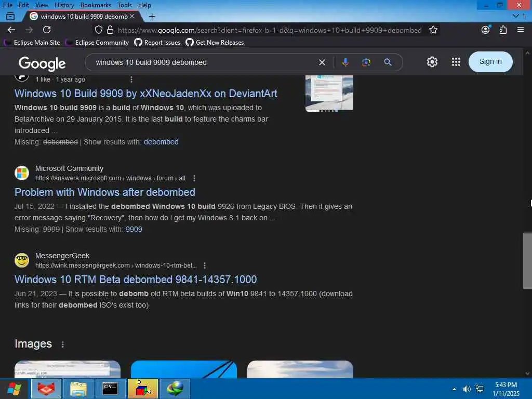Open Eclipse Community bookmark
This screenshot has width=532, height=399.
click(98, 43)
